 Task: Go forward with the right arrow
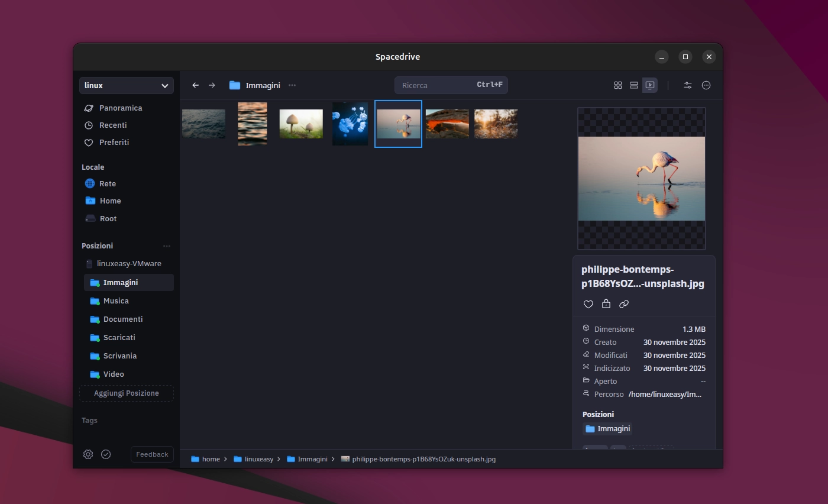point(212,85)
